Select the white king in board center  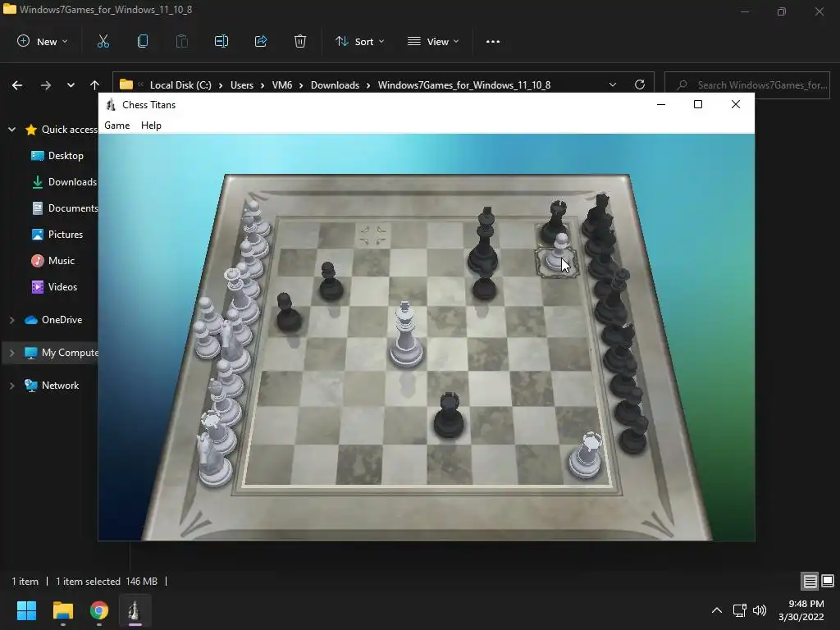click(x=405, y=337)
